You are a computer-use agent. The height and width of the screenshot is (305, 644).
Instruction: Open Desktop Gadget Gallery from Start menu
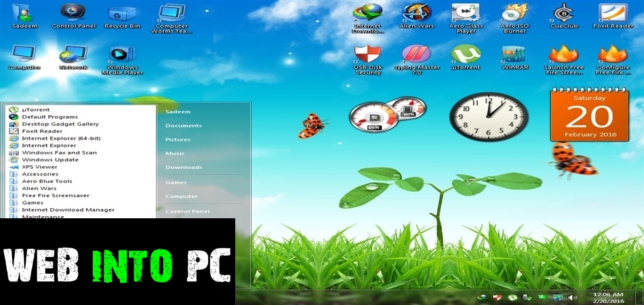point(81,124)
